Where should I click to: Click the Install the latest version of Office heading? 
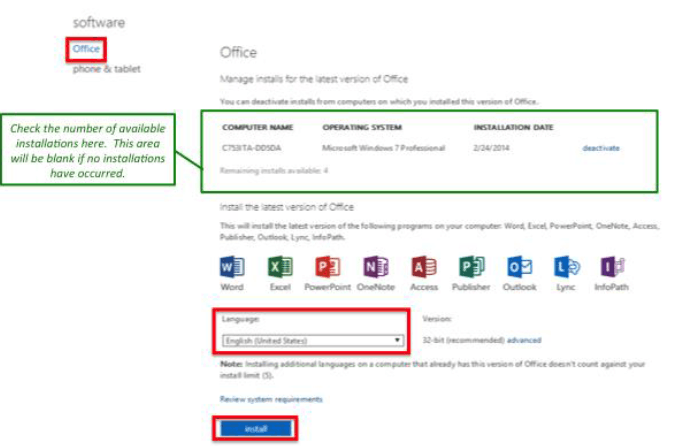pyautogui.click(x=287, y=207)
